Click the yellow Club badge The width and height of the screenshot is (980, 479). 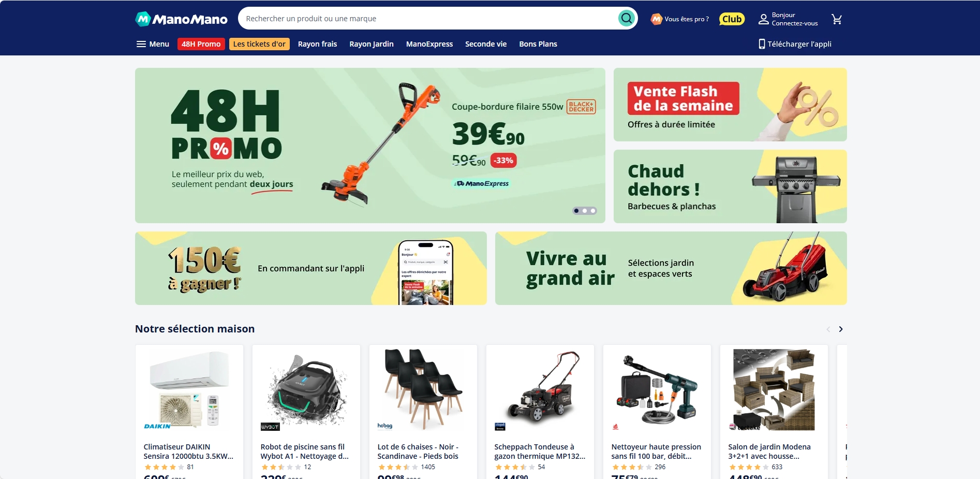click(732, 19)
